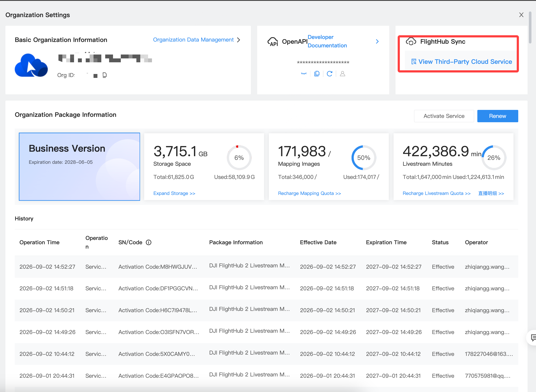Click the Status column header
Screen dimensions: 536x392
440,242
